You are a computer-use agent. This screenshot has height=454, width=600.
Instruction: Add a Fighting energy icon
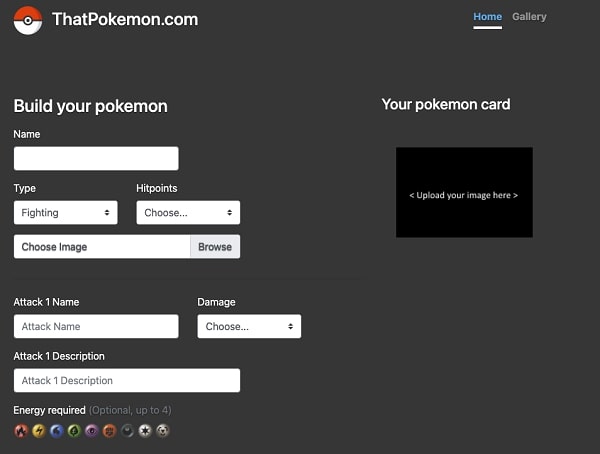coord(109,431)
